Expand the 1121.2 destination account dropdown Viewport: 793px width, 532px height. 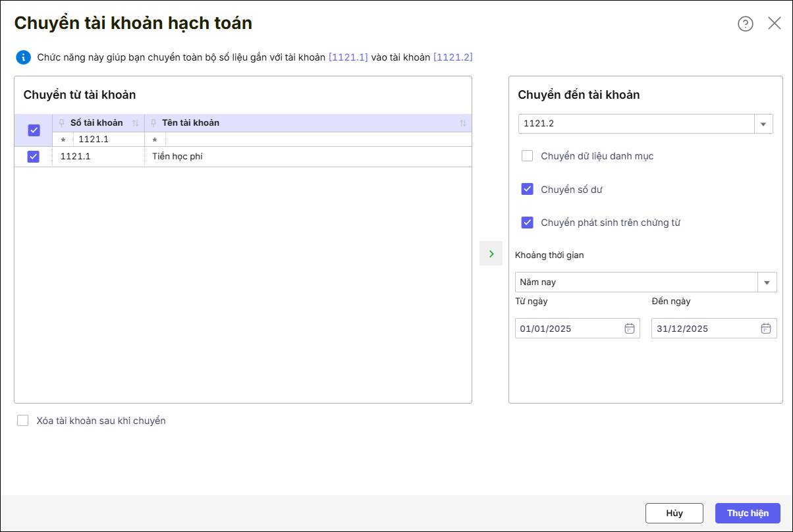[x=763, y=124]
